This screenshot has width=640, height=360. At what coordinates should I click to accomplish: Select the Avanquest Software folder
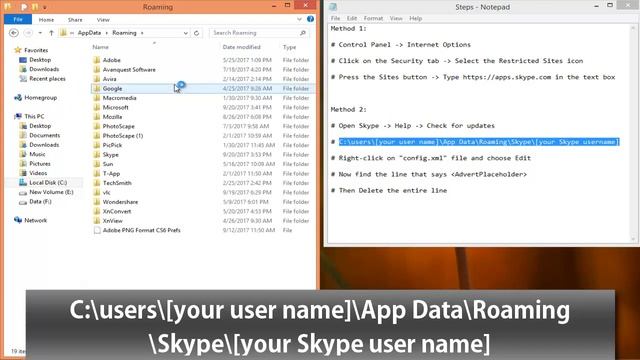[129, 69]
